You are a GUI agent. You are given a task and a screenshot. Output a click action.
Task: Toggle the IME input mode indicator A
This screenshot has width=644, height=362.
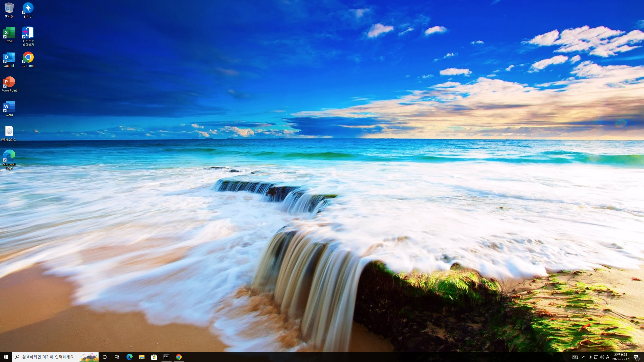[x=608, y=357]
